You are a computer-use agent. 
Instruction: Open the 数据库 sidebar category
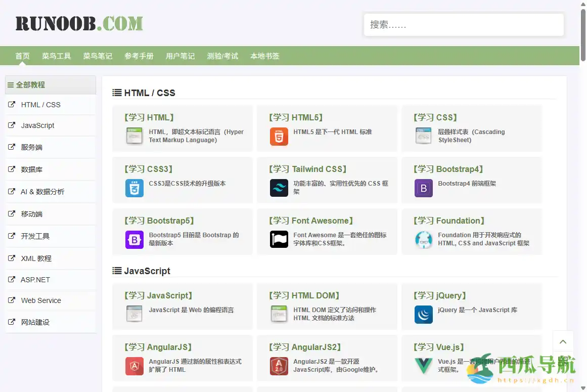[x=31, y=169]
